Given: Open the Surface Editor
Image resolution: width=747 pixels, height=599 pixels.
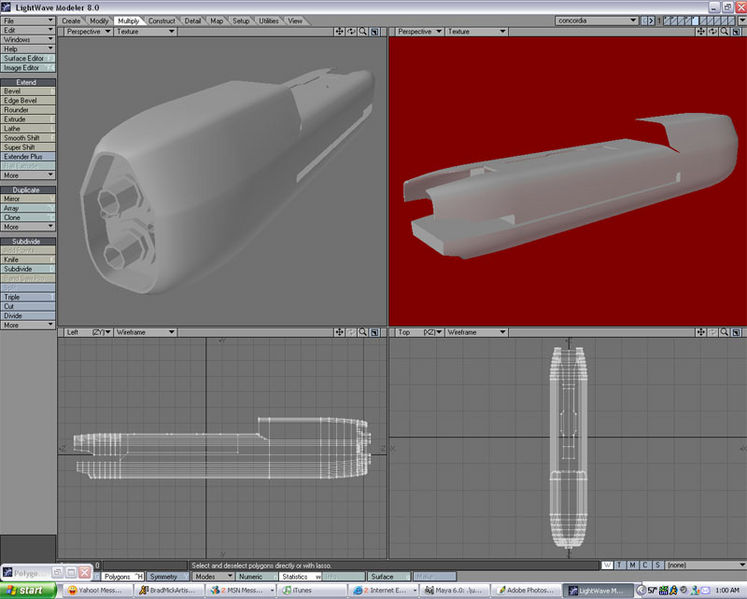Looking at the screenshot, I should pyautogui.click(x=27, y=58).
